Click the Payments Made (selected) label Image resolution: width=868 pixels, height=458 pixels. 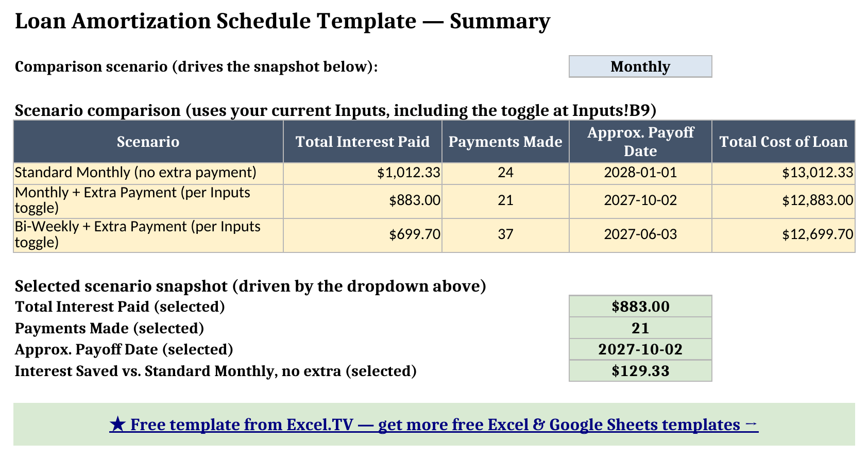coord(110,329)
